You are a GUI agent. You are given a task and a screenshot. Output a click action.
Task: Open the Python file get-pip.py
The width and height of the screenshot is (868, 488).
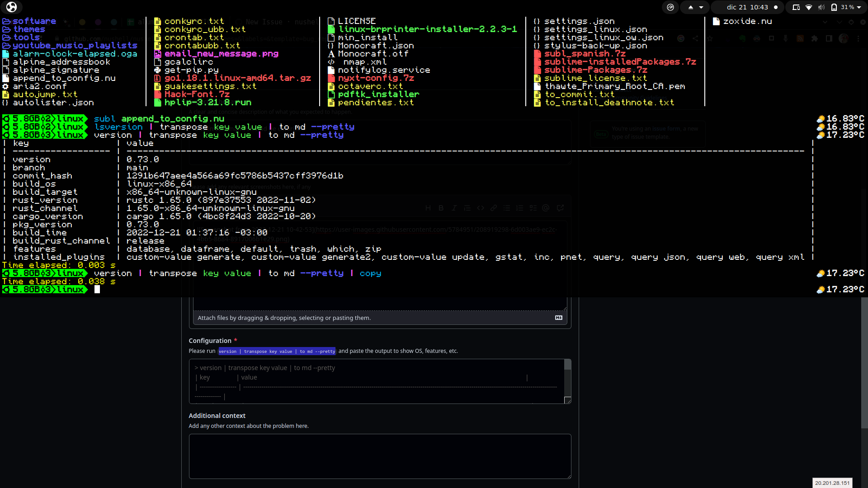(x=191, y=70)
